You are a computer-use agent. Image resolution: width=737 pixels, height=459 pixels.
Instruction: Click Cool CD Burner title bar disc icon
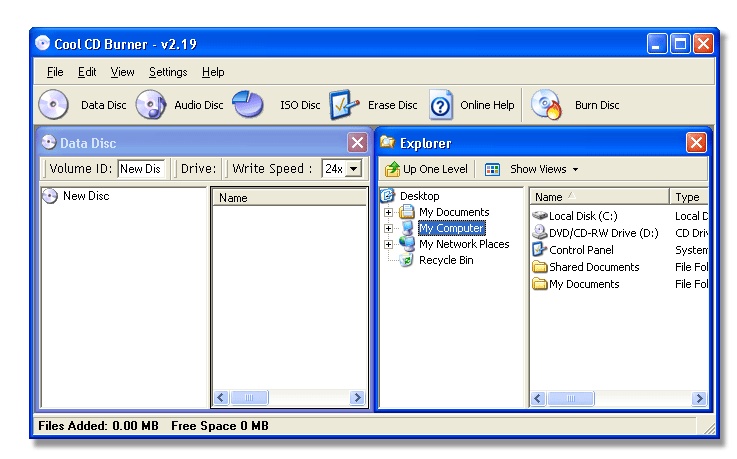pyautogui.click(x=42, y=43)
